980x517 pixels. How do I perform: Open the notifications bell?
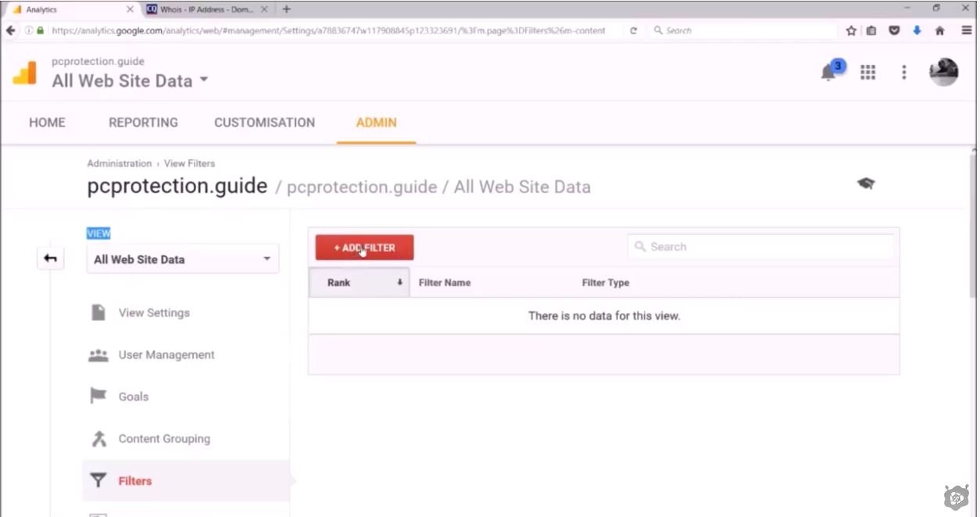pyautogui.click(x=828, y=71)
